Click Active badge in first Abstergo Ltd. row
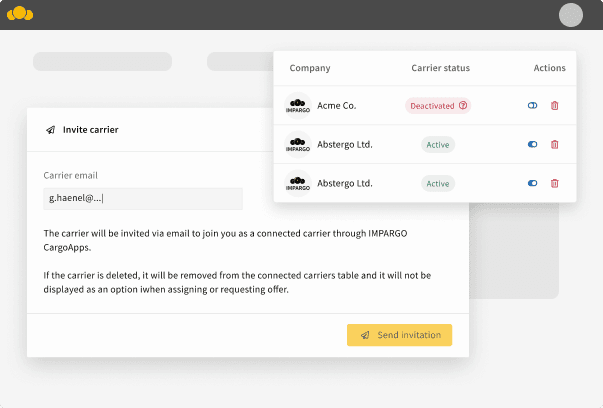 pyautogui.click(x=438, y=144)
